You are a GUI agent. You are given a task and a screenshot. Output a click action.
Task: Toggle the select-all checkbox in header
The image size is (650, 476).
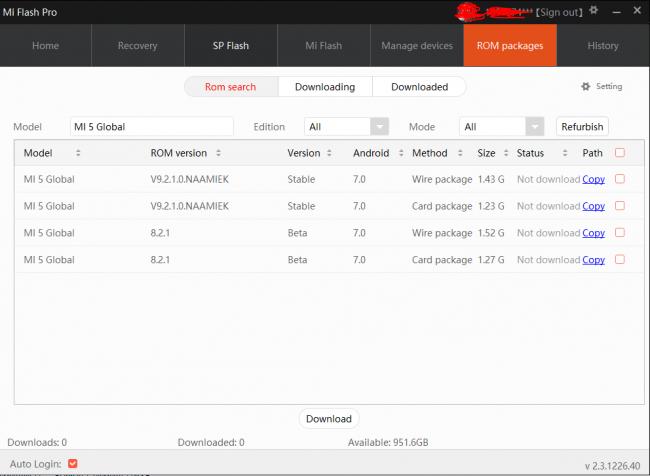point(620,153)
